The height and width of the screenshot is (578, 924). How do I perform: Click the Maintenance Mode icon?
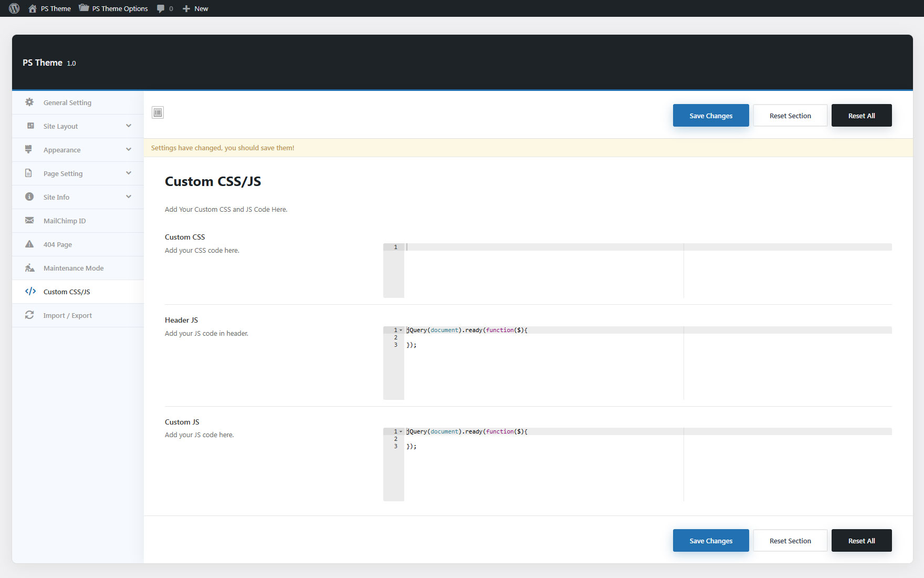29,268
